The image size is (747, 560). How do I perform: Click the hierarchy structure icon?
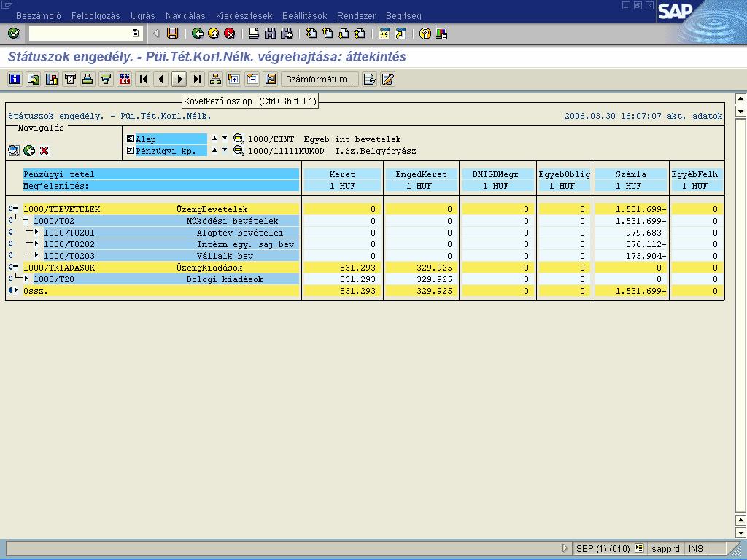(x=215, y=79)
